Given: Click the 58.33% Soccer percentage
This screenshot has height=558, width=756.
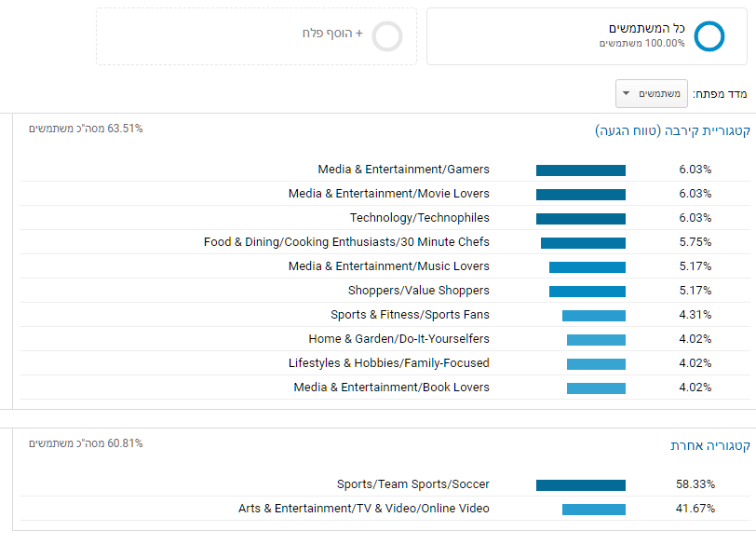Looking at the screenshot, I should coord(695,484).
